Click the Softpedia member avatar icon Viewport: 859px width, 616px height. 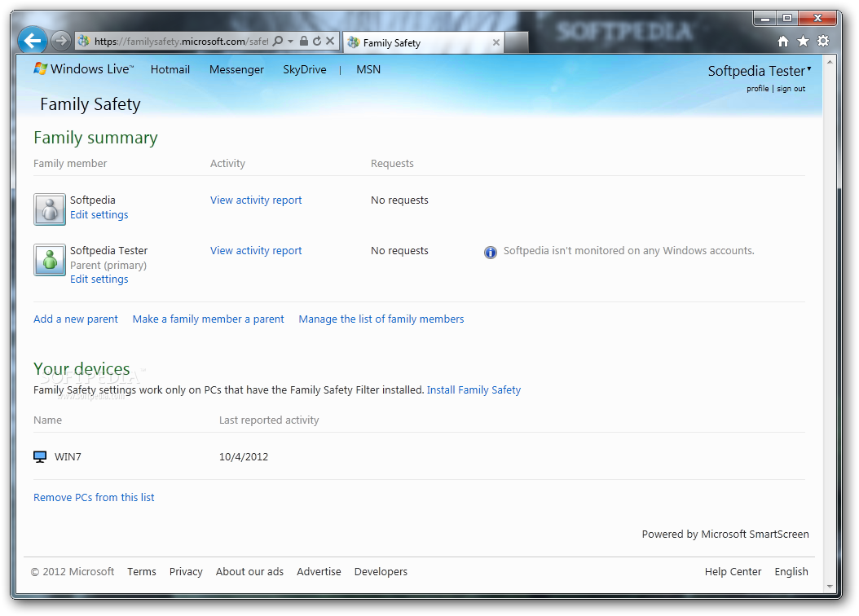coord(49,209)
